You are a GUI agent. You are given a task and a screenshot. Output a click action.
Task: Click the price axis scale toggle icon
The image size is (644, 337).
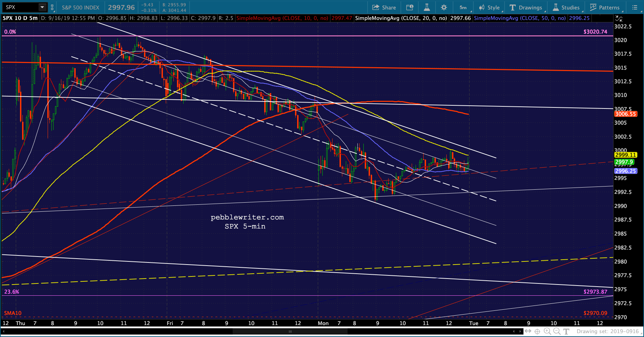[619, 19]
